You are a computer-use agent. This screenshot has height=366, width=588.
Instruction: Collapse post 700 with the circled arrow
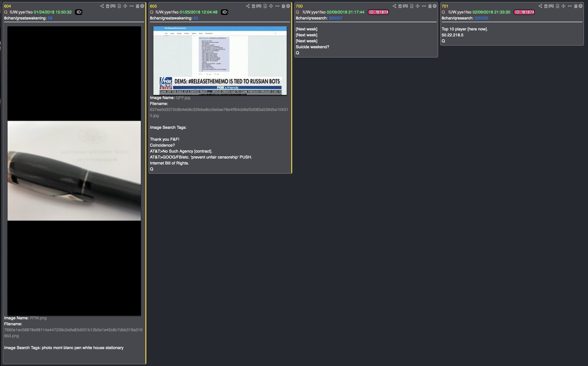tap(435, 6)
